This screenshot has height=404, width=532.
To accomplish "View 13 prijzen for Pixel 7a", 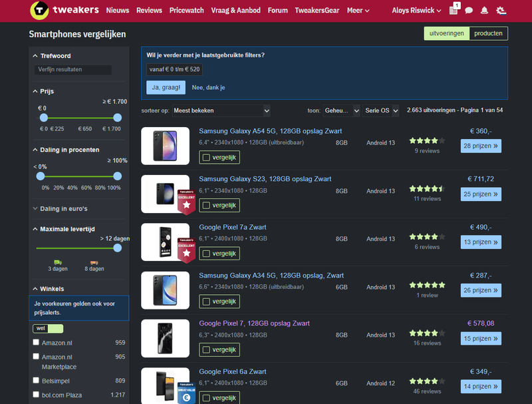I will point(481,242).
